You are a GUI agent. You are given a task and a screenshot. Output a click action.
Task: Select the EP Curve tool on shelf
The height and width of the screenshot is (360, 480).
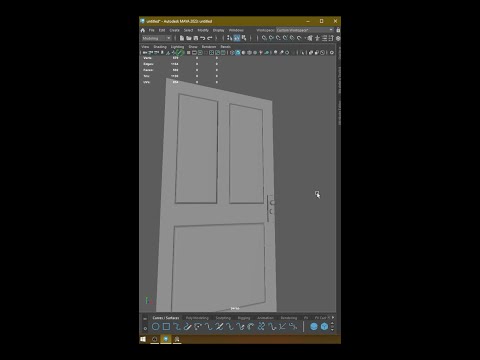pyautogui.click(x=177, y=327)
